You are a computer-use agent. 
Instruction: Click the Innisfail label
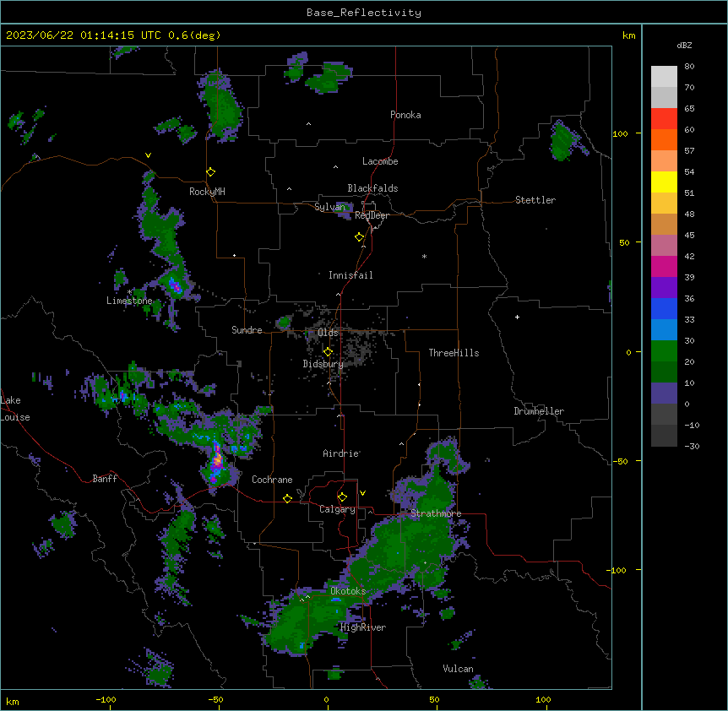pos(350,275)
